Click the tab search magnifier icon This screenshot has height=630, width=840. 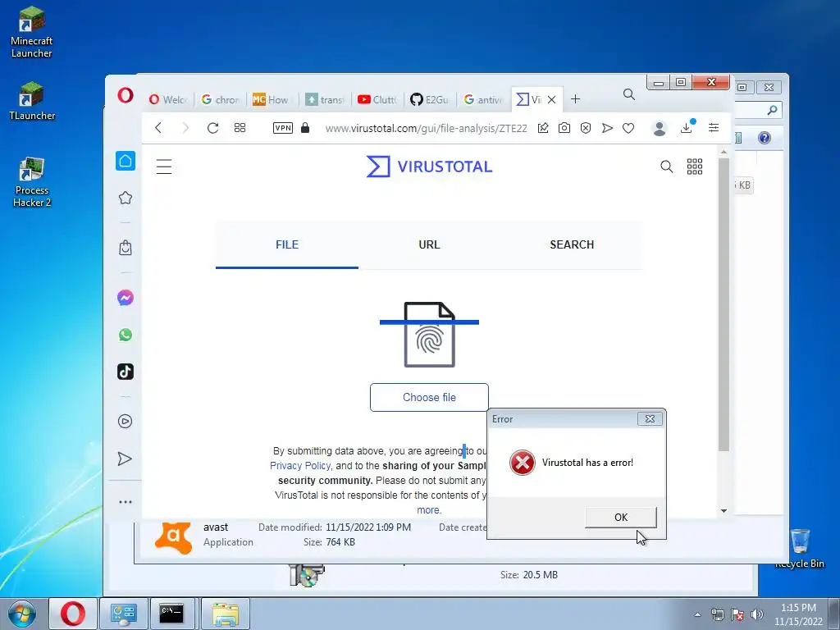tap(629, 95)
